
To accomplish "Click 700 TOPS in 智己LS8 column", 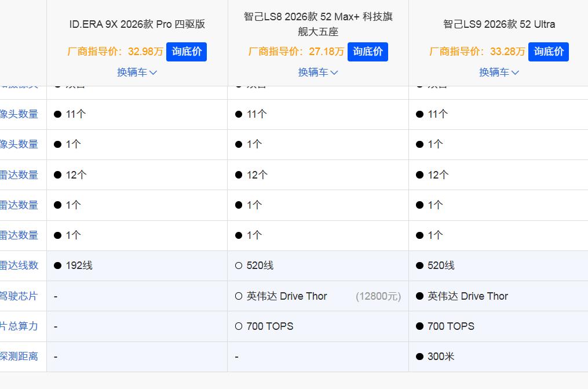I will tap(270, 326).
